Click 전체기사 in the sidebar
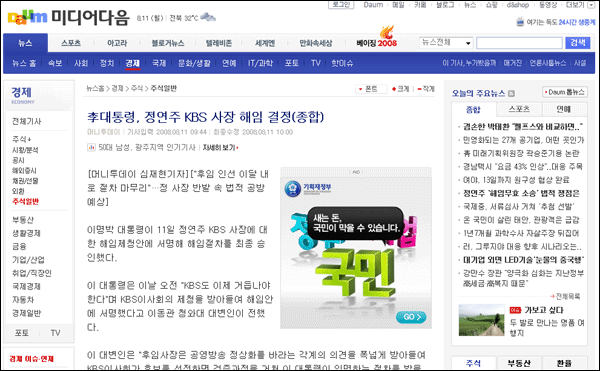 (x=27, y=122)
